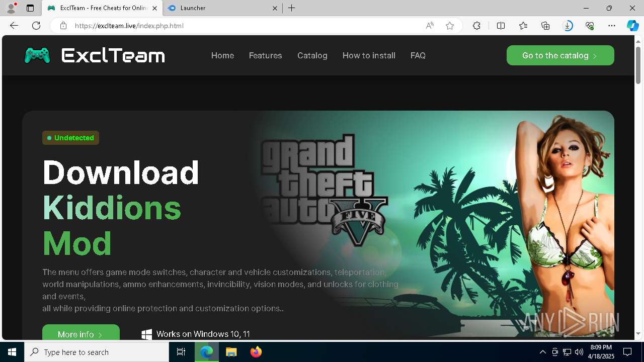
Task: Open Read aloud icon in address bar
Action: pos(430,26)
